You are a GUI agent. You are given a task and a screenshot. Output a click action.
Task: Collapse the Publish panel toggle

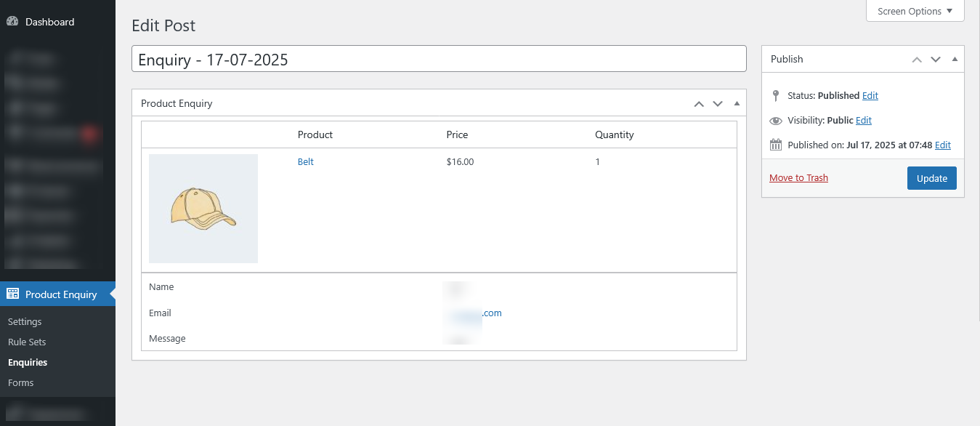point(955,59)
